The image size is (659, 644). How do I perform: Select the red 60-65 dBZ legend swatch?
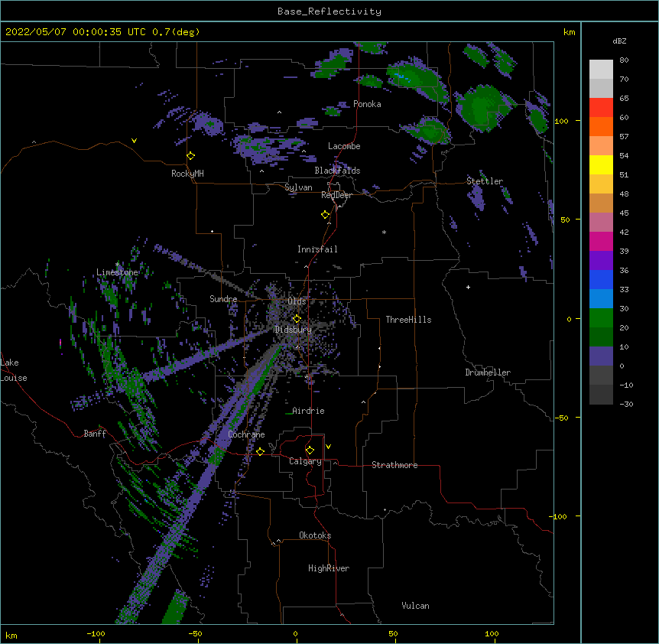(x=601, y=108)
